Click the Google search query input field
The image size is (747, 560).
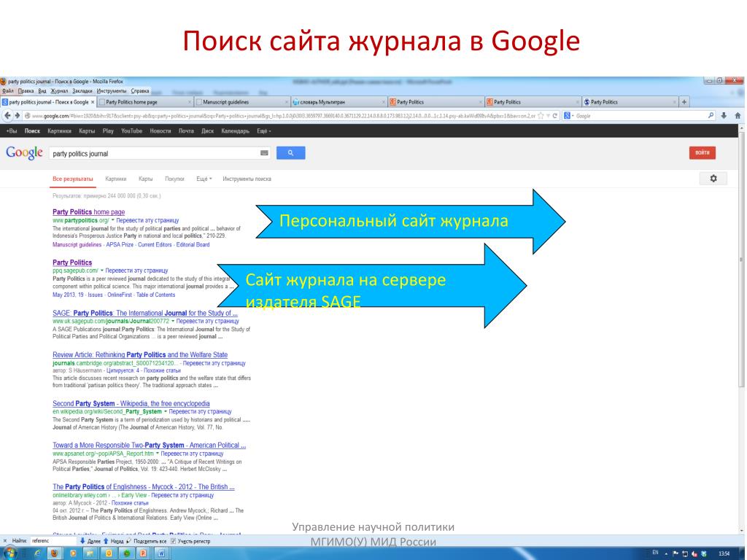point(160,153)
